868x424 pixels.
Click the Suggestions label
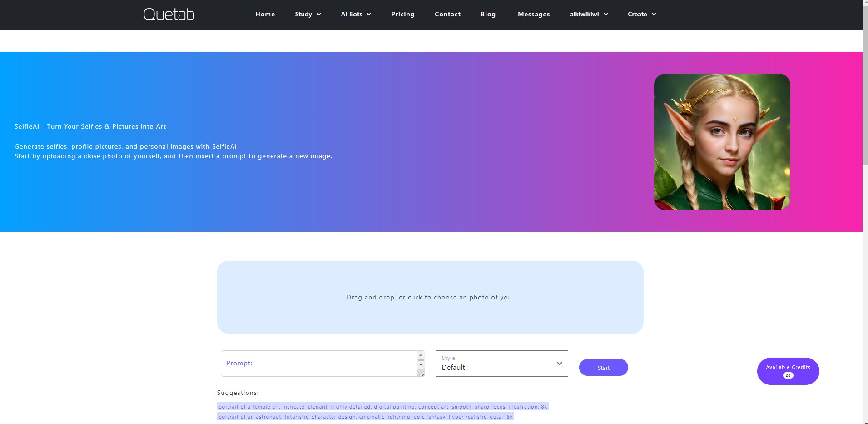(238, 393)
